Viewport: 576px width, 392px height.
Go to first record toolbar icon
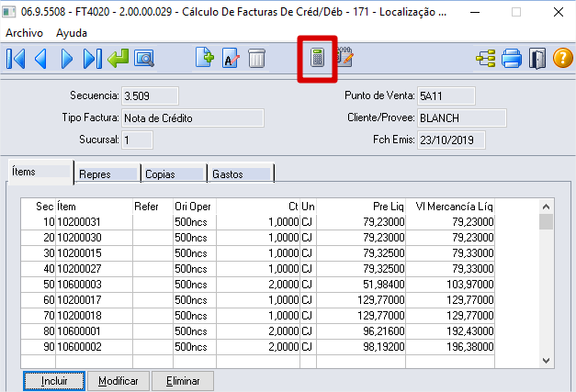(x=16, y=59)
